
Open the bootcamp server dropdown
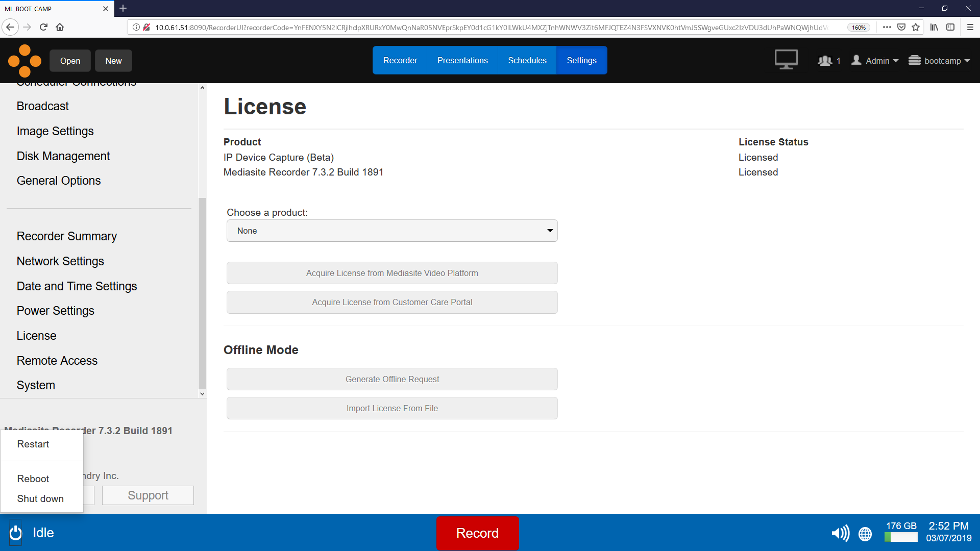939,61
